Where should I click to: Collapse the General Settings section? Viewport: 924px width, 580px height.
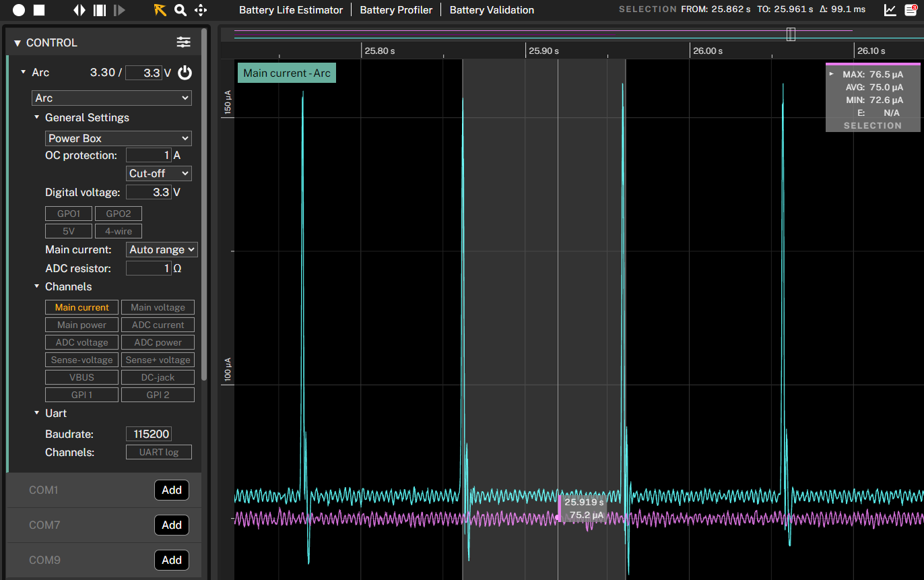pyautogui.click(x=37, y=117)
